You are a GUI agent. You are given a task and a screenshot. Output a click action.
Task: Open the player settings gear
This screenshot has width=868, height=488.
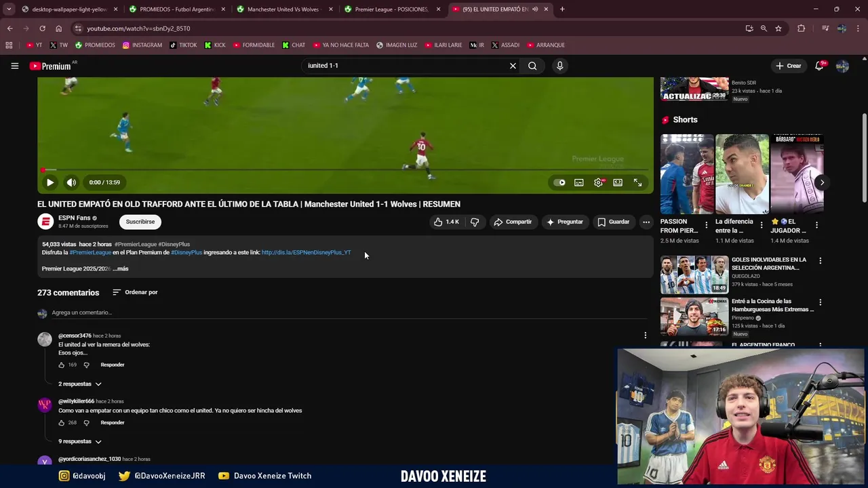[598, 182]
